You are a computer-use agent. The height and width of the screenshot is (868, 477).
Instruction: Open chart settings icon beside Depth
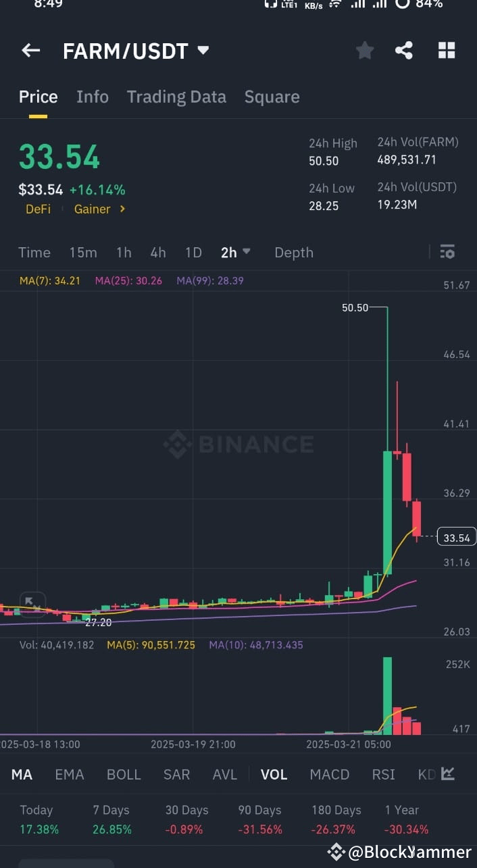tap(447, 251)
